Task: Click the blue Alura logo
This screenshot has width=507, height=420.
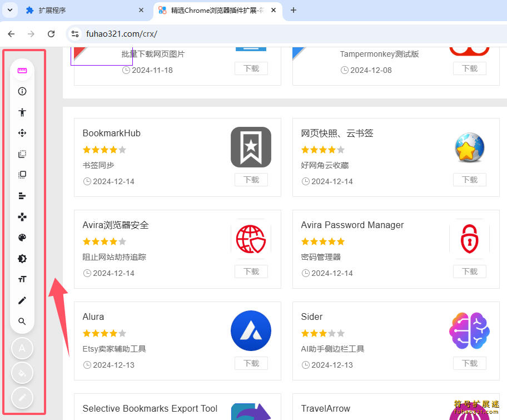Action: [251, 330]
